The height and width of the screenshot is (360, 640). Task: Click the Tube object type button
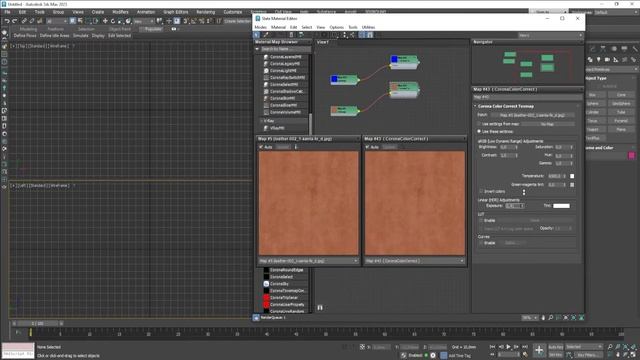(621, 112)
